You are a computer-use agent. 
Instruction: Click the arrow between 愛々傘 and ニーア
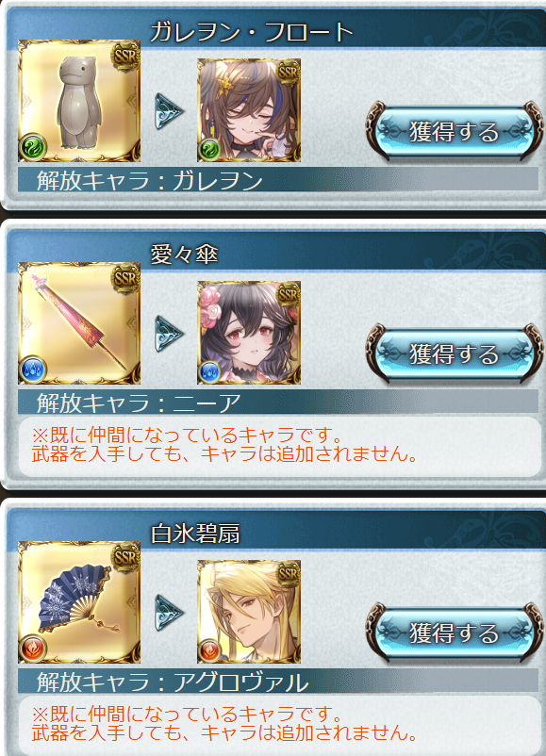(x=169, y=334)
